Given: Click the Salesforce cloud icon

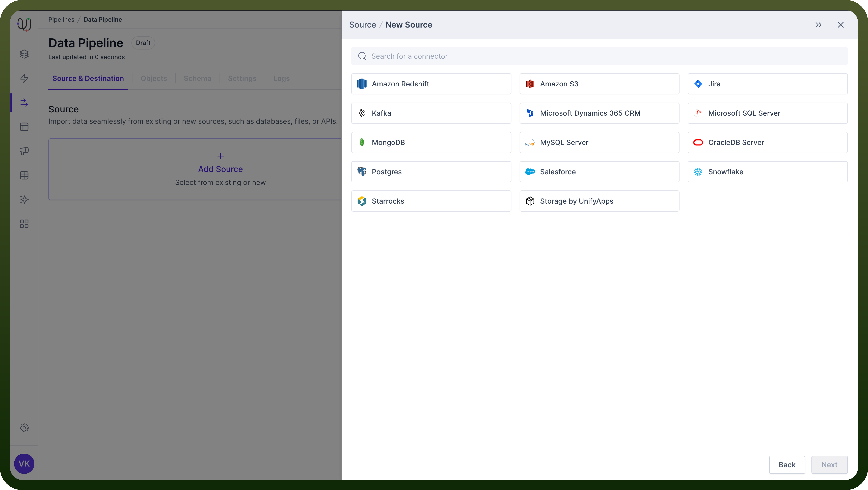Looking at the screenshot, I should coord(530,172).
